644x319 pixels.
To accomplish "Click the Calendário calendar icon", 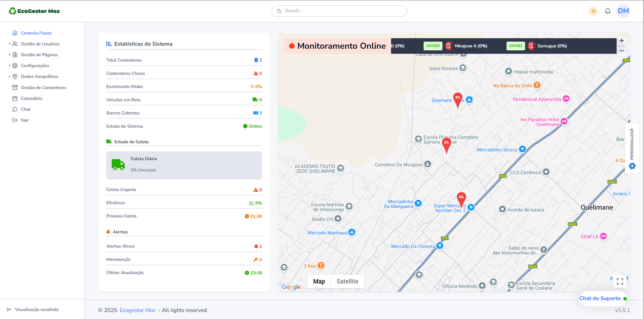I will click(x=15, y=98).
